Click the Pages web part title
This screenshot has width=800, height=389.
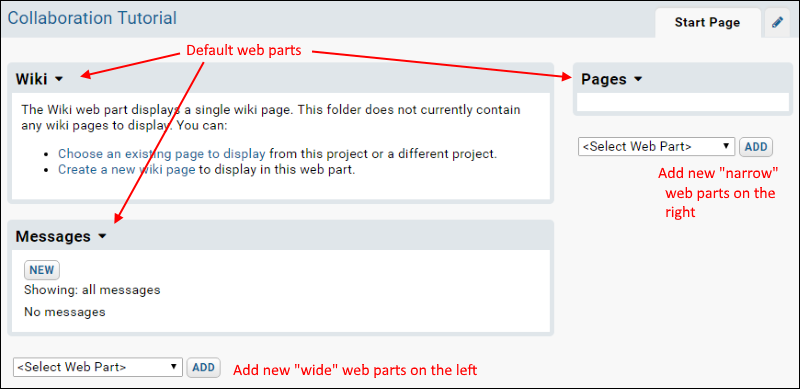point(604,79)
